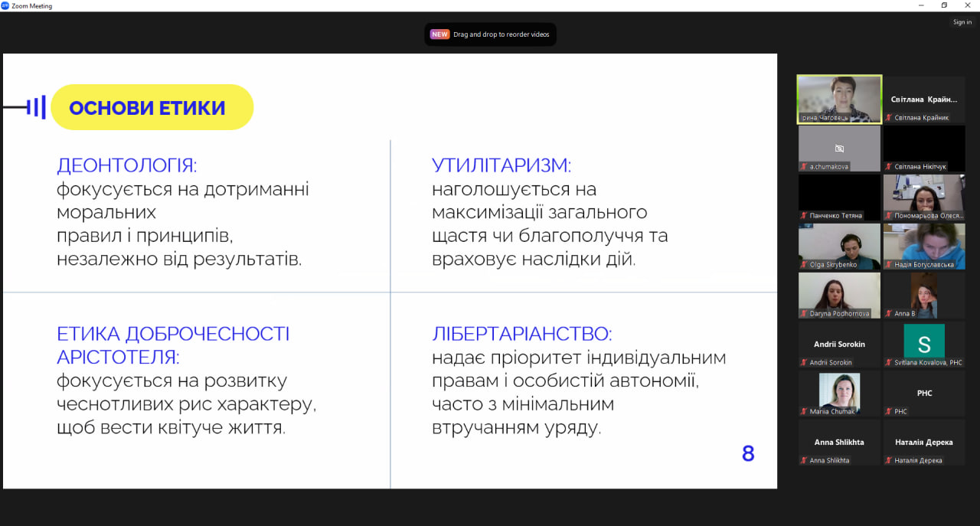
Task: Select the black Світлана Нікітчук video tile
Action: coord(924,148)
